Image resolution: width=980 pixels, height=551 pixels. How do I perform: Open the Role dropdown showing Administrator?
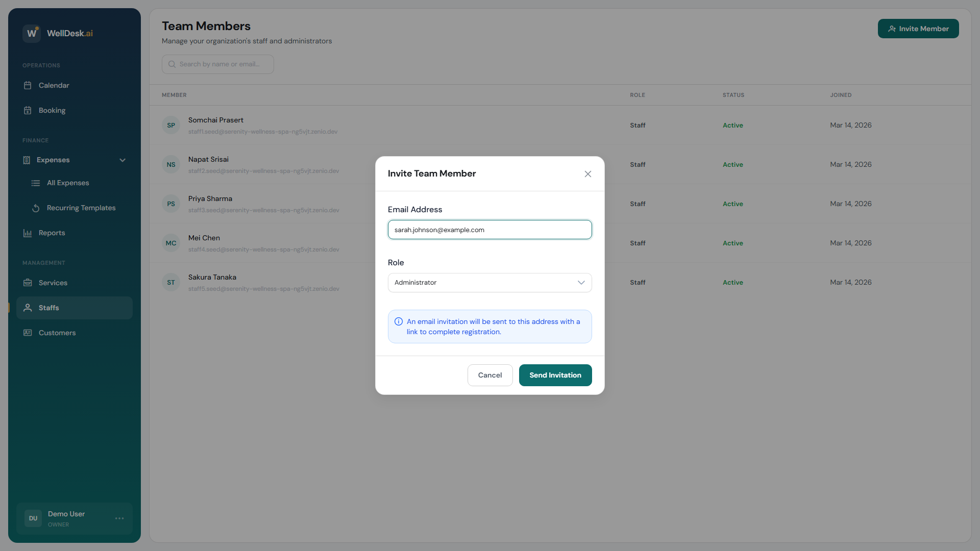click(x=489, y=283)
